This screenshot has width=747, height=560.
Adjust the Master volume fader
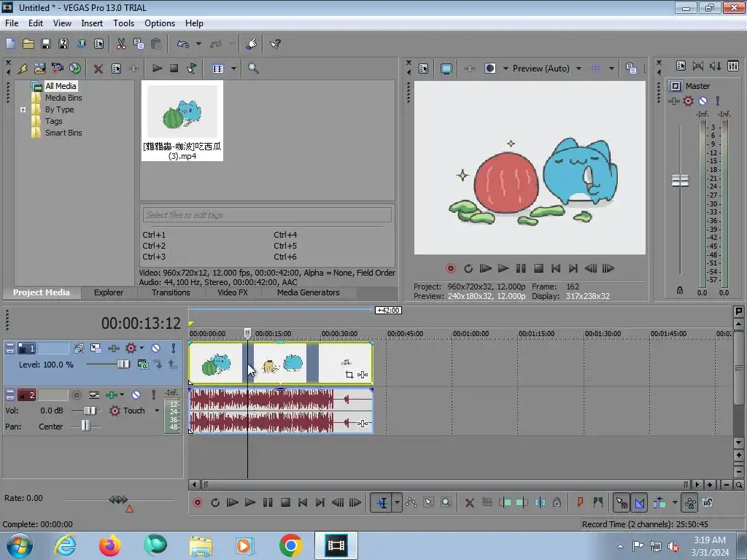click(x=680, y=181)
